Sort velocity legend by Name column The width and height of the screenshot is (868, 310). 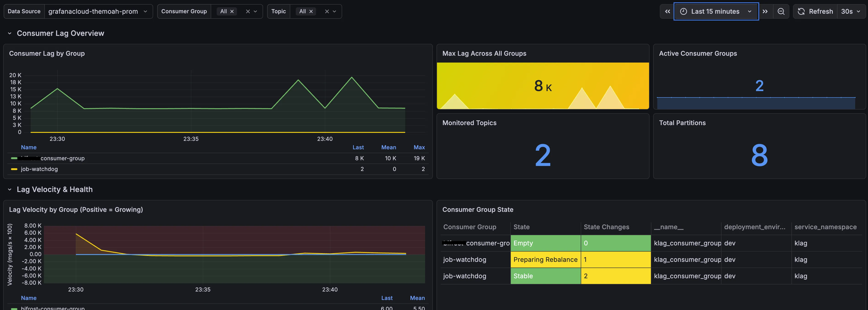pyautogui.click(x=29, y=298)
